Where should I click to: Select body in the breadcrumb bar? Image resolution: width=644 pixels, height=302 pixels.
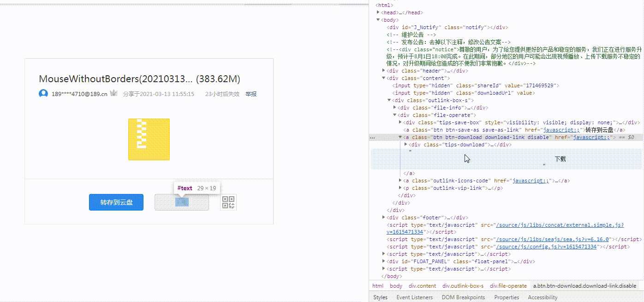[x=396, y=286]
